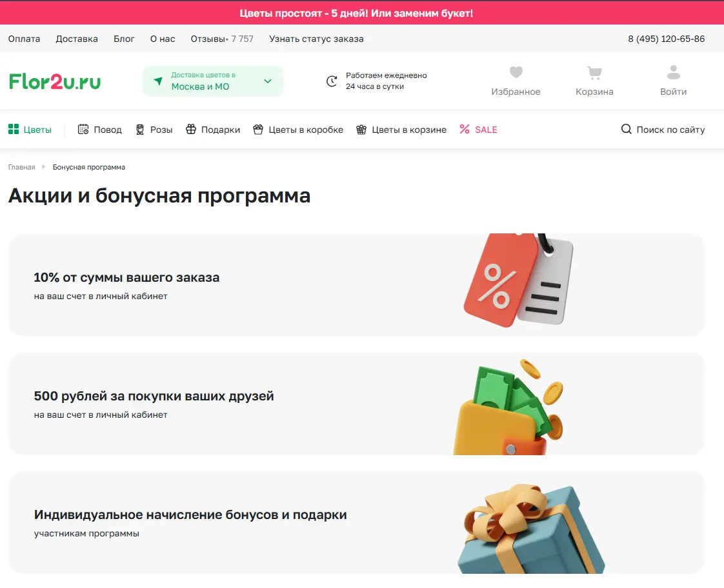Click Работаем ежедневно 24 часа в сутки text
The image size is (724, 588).
click(386, 81)
